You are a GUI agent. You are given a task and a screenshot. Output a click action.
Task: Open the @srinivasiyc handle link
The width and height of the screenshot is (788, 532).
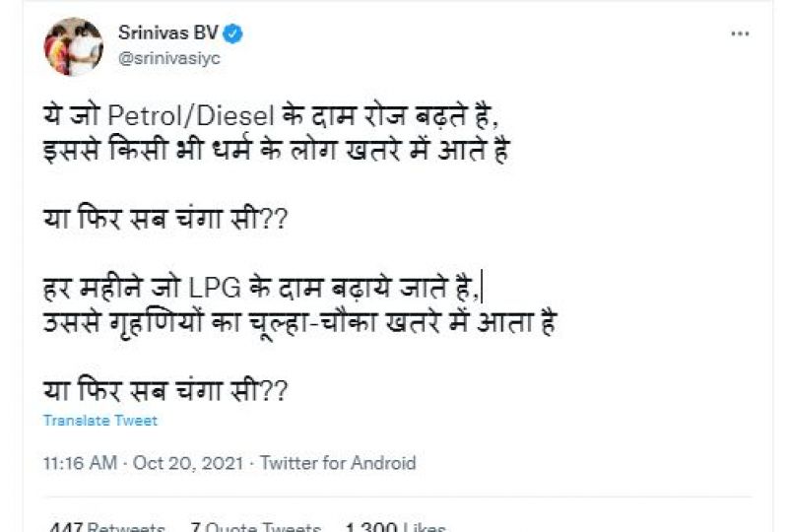coord(169,58)
